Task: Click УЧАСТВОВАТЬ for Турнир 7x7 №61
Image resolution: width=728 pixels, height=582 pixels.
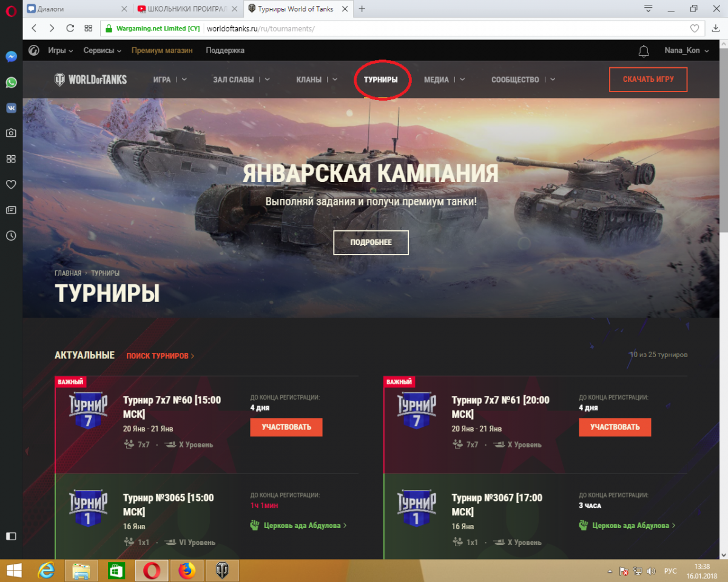Action: pyautogui.click(x=615, y=427)
